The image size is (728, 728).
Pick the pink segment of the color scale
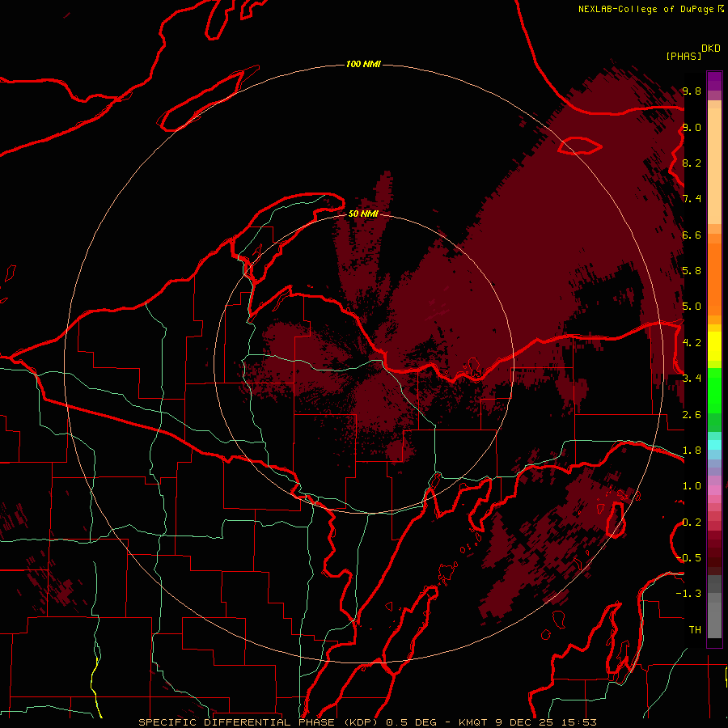point(714,490)
